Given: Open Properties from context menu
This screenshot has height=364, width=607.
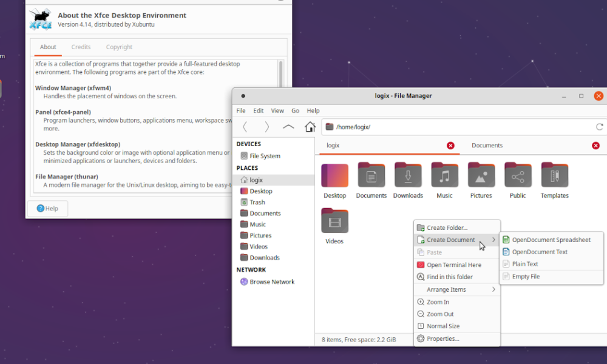Looking at the screenshot, I should pos(457,339).
